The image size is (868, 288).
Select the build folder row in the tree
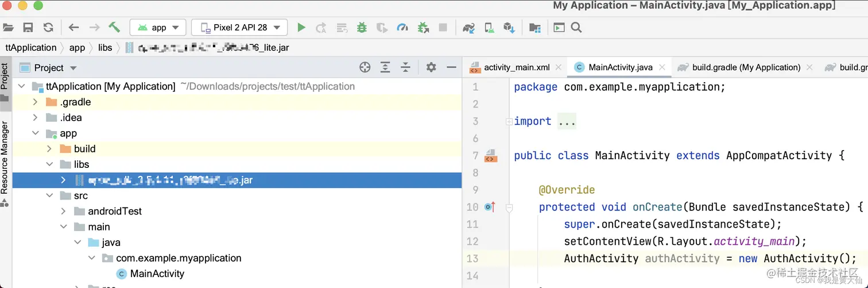(x=237, y=149)
